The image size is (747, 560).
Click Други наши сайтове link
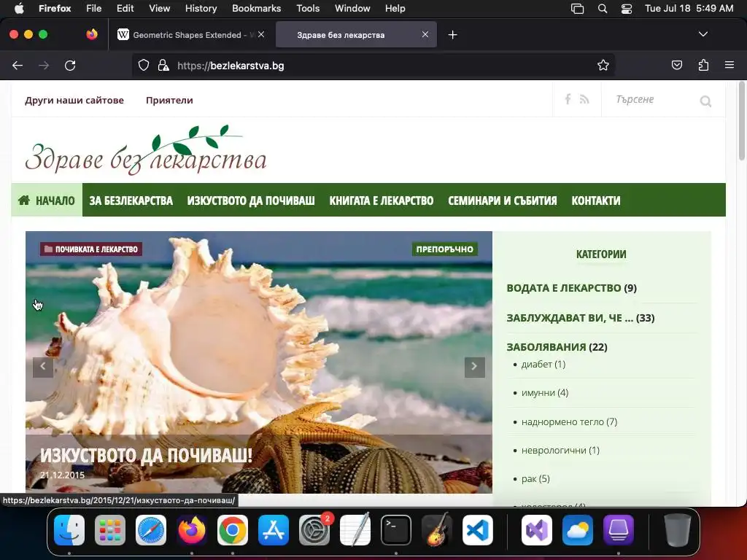(x=74, y=100)
